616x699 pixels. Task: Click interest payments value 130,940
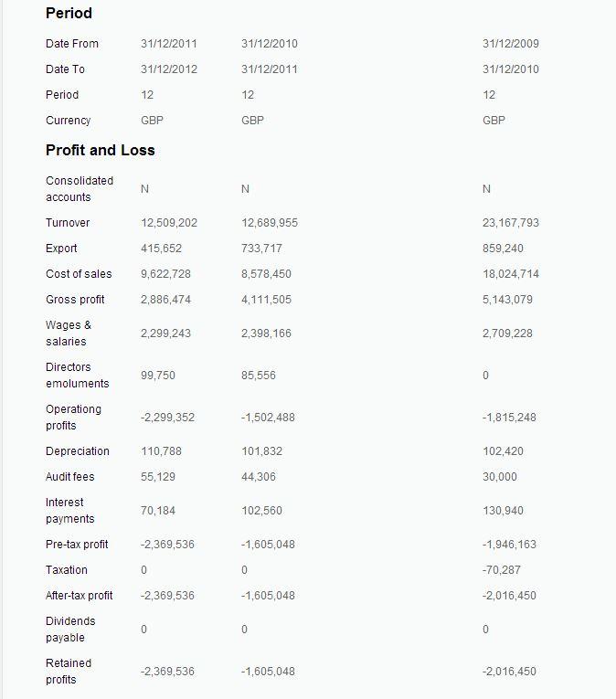503,511
